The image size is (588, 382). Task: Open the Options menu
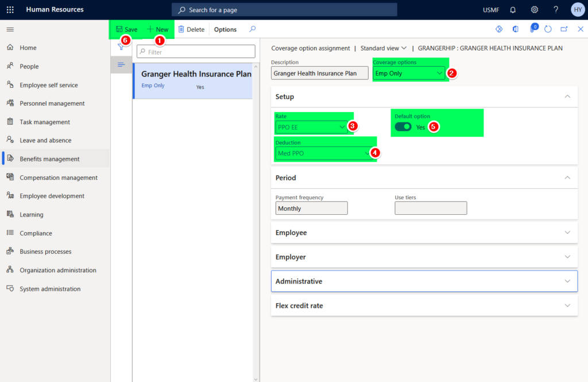click(225, 29)
